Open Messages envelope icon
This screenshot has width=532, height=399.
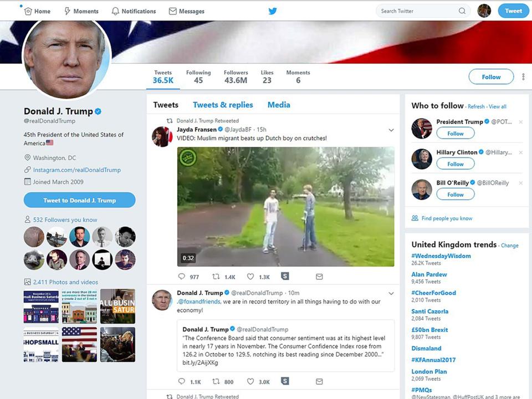click(x=173, y=11)
